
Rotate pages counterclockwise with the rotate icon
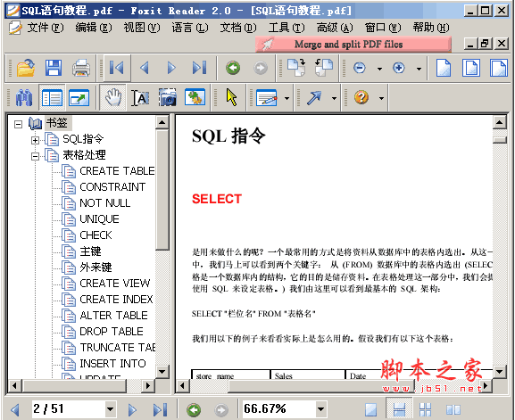pos(323,68)
